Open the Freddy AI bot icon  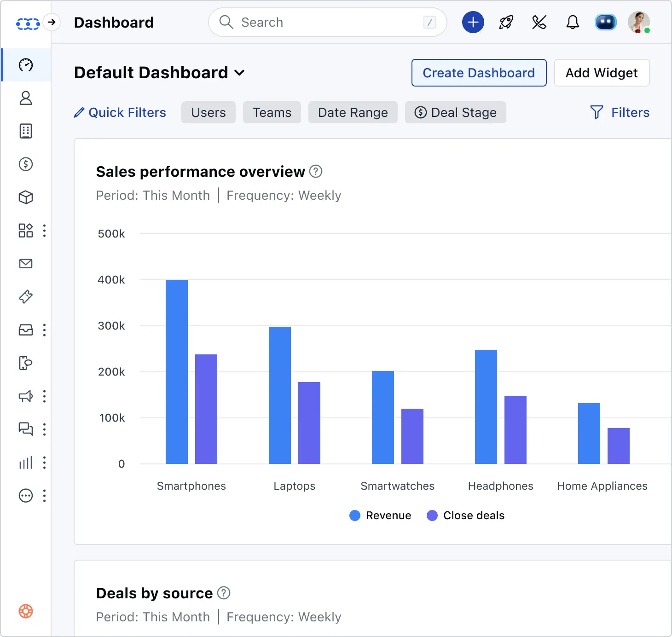click(606, 22)
